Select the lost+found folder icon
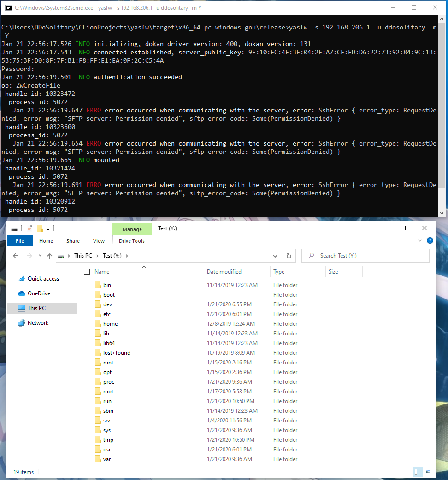 98,353
